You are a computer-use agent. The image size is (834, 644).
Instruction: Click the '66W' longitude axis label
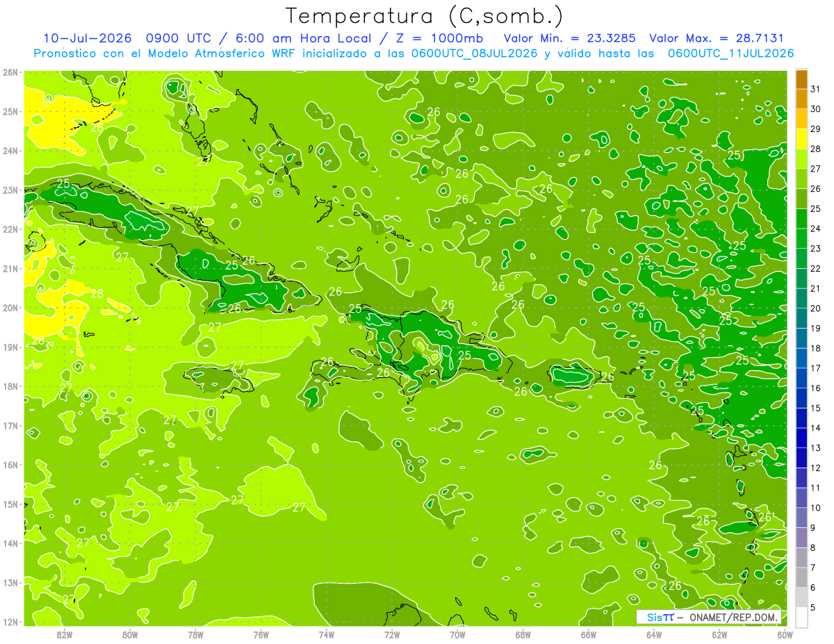588,634
